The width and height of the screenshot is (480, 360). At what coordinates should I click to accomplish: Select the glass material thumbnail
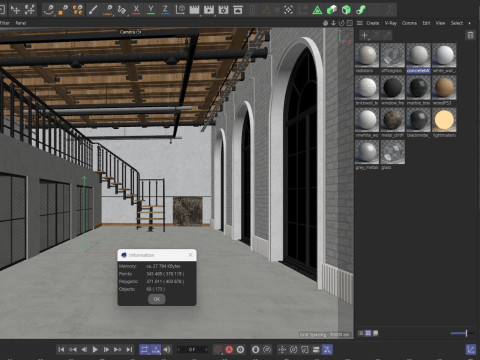pos(393,152)
